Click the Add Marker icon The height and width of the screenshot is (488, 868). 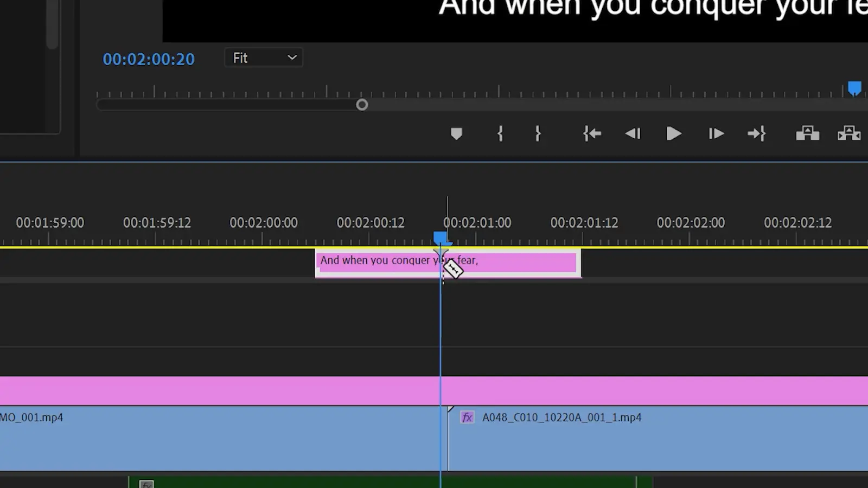[456, 134]
